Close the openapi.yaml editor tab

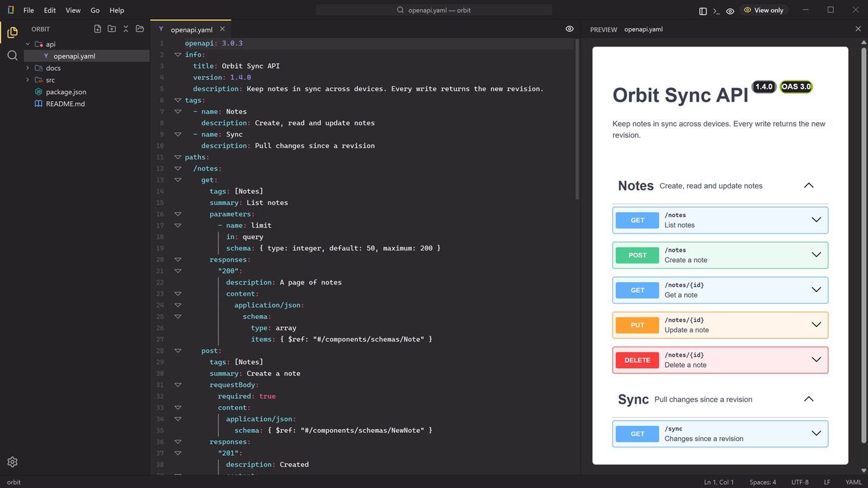coord(222,29)
